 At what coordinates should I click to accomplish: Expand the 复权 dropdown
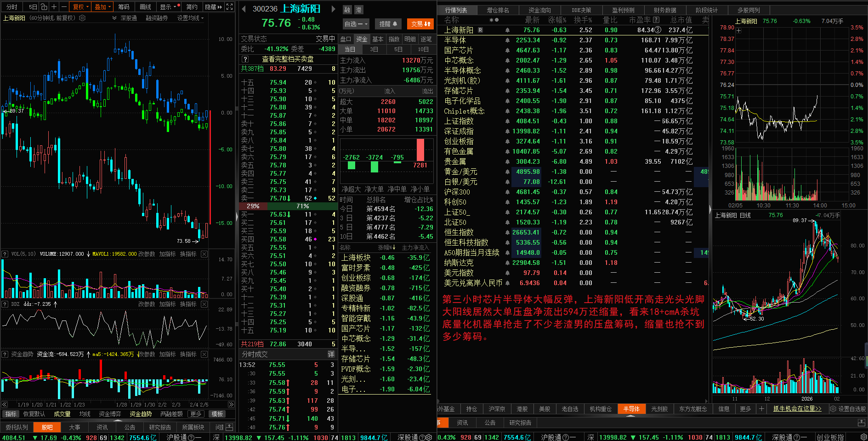[81, 7]
